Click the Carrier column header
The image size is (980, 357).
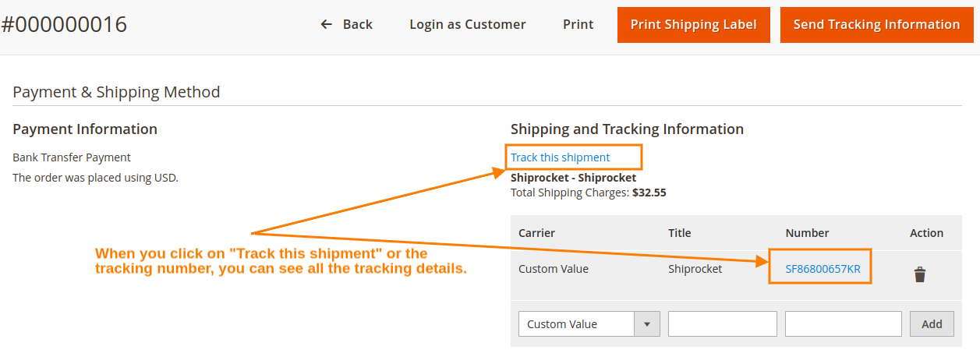pyautogui.click(x=536, y=233)
